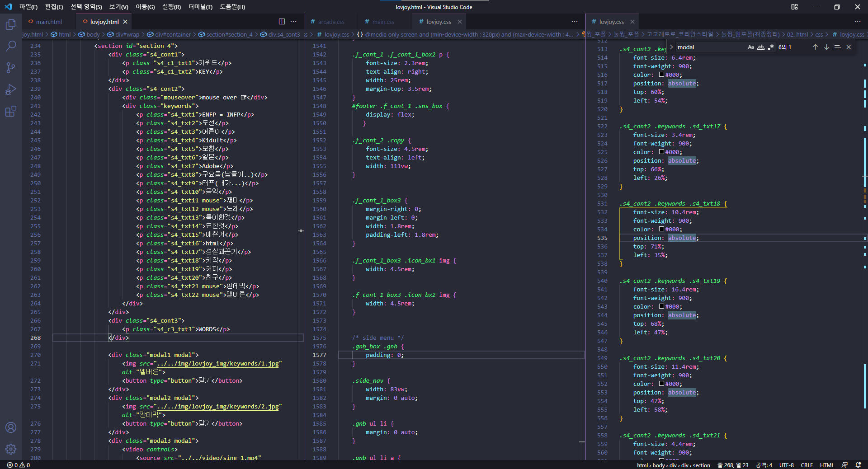868x469 pixels.
Task: Click #000 color swatch on line 525
Action: coord(661,152)
